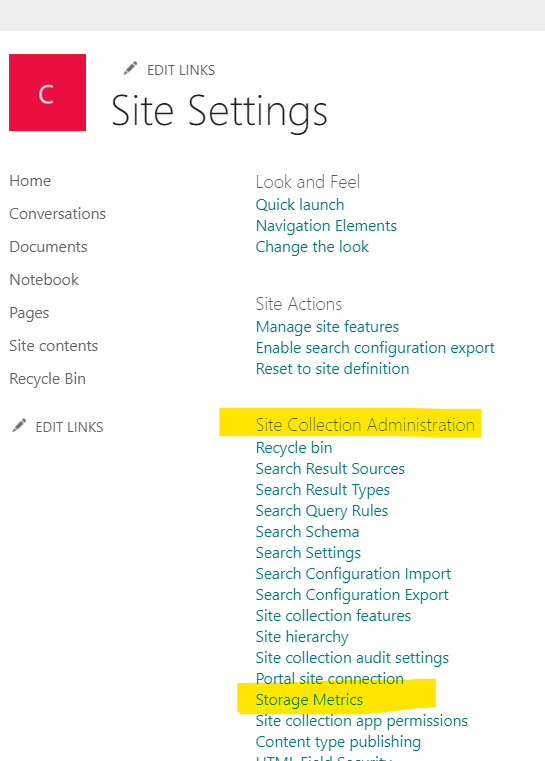This screenshot has width=545, height=761.
Task: Open the Change the look link
Action: coord(312,247)
